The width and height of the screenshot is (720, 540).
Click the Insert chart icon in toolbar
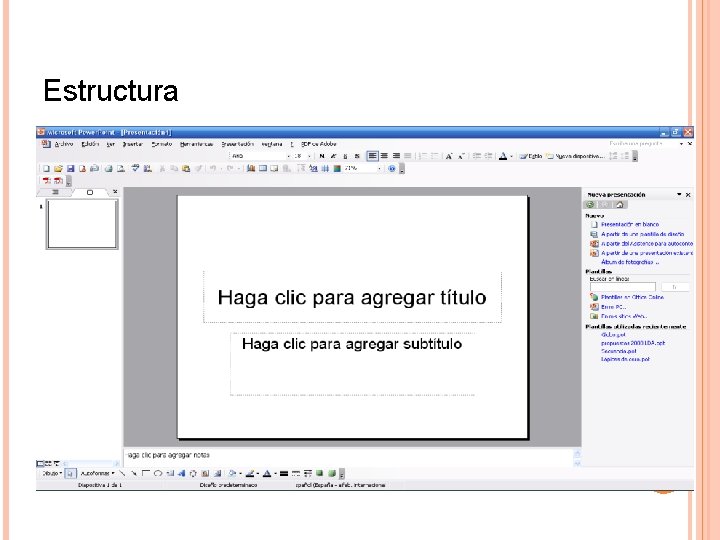tap(251, 169)
